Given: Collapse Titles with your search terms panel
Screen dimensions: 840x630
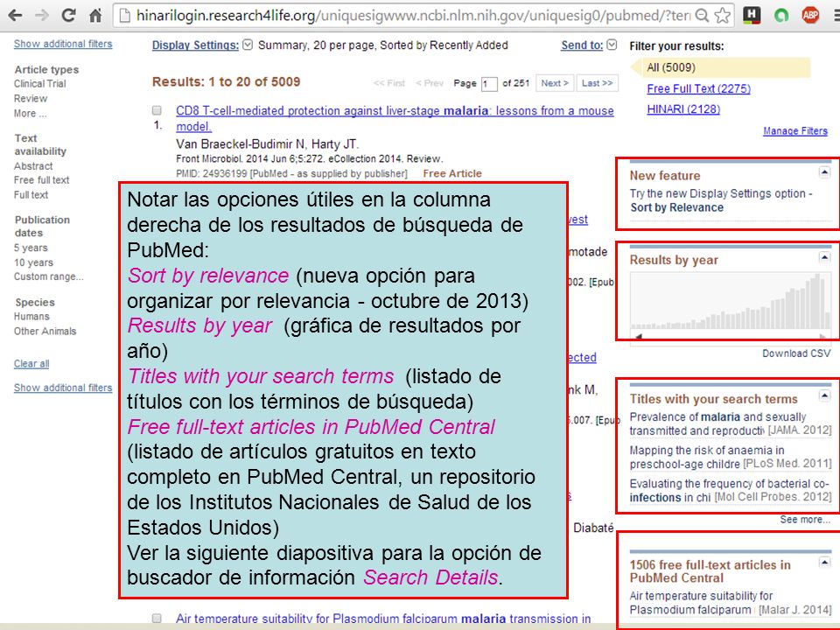Looking at the screenshot, I should [824, 395].
